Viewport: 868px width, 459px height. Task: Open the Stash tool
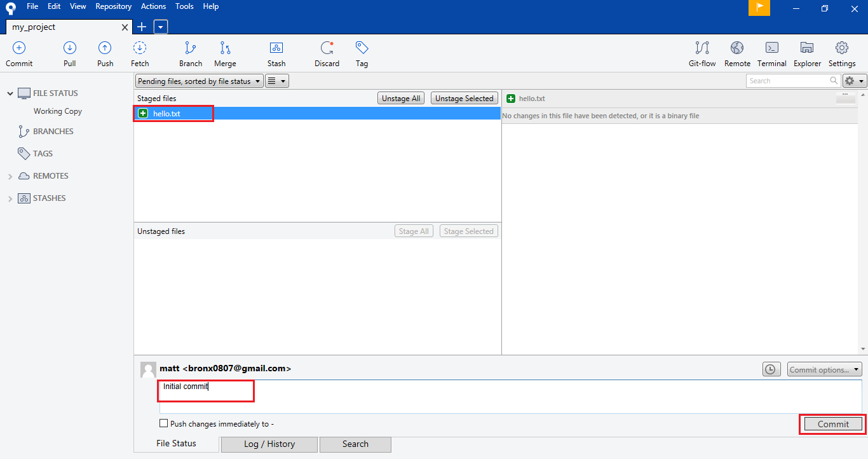[x=276, y=48]
